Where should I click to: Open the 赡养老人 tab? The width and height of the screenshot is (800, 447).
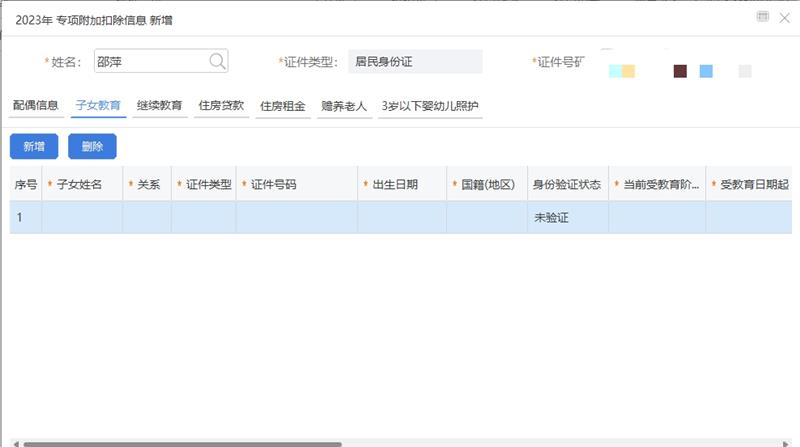pos(344,105)
